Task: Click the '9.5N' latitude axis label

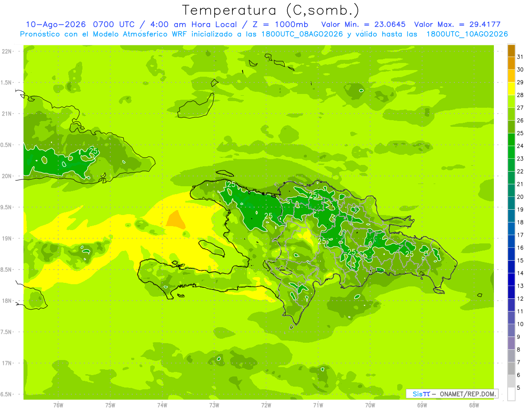Action: (x=7, y=207)
